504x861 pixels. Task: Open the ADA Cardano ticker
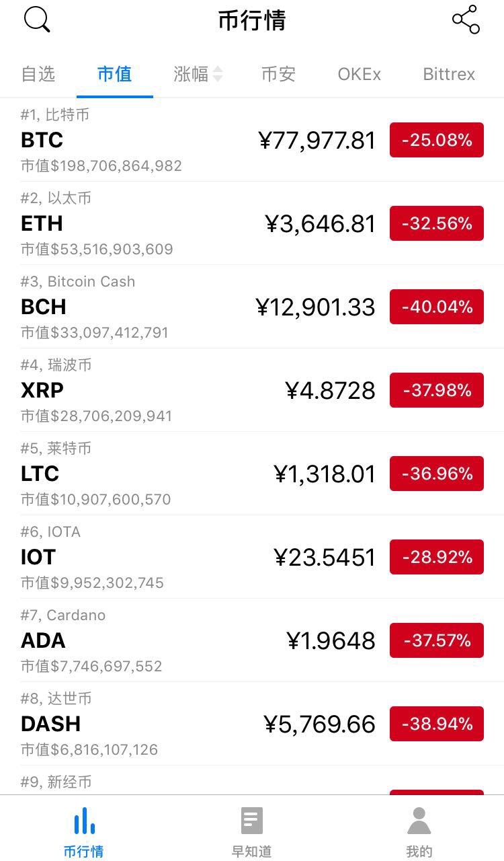[44, 640]
